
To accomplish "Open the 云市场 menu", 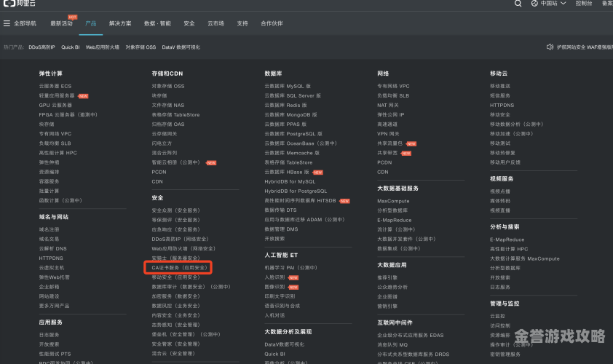I will (x=215, y=23).
